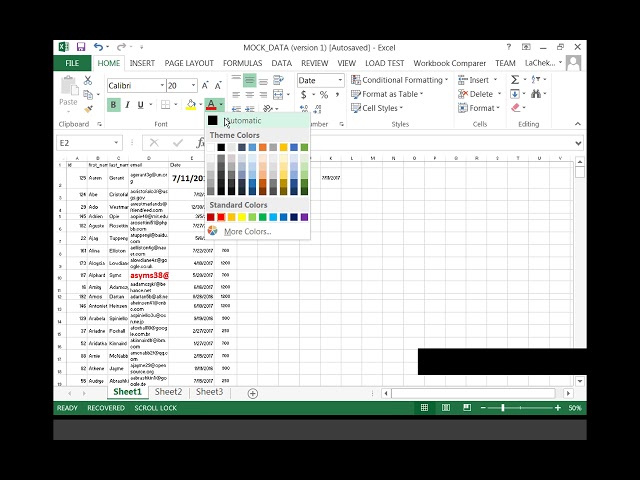Open the Name Box E2 dropdown arrow
Screen dimensions: 640x480
(116, 142)
